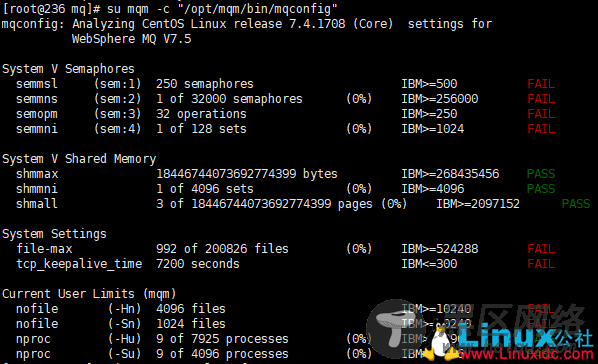The width and height of the screenshot is (598, 364).
Task: Click the FAIL status on semmsl row
Action: pos(541,84)
